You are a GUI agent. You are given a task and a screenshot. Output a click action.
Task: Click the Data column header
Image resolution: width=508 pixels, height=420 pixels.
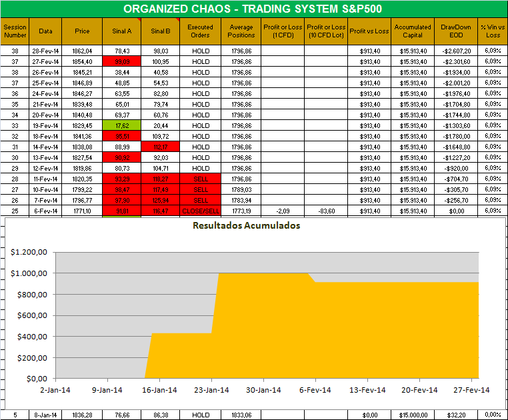pos(45,31)
